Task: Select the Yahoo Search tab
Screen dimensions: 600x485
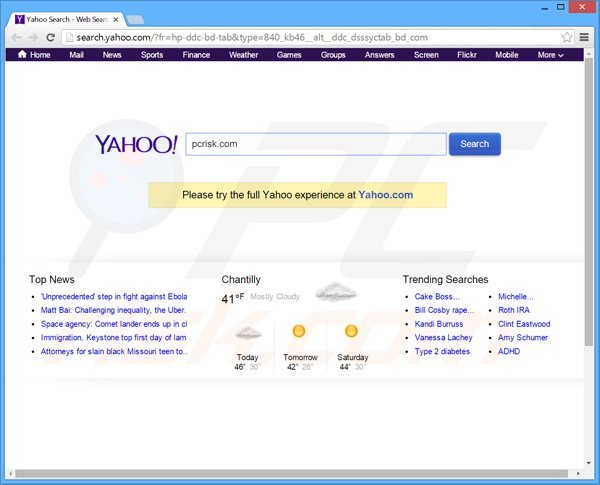Action: coord(67,20)
